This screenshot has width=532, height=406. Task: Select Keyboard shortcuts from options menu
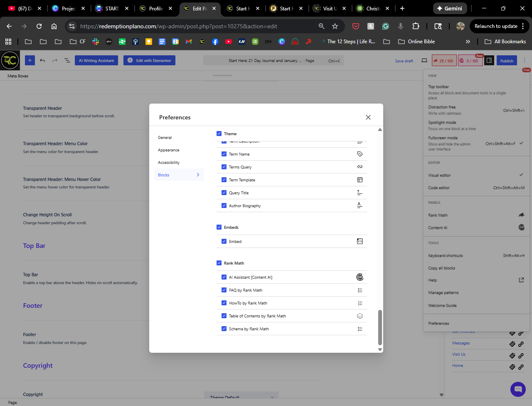pos(446,255)
